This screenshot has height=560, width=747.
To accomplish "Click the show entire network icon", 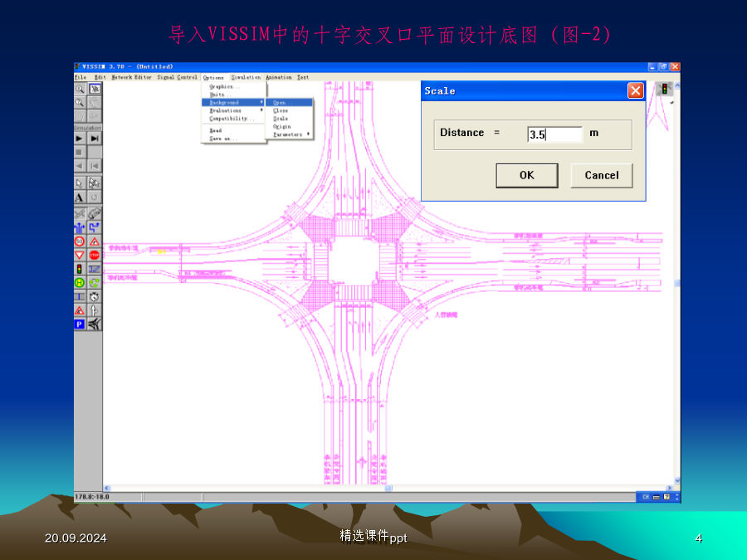I will coord(95,89).
